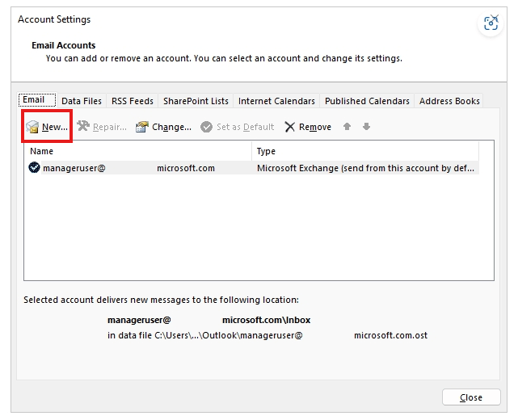Open the Internet Calendars tab
The height and width of the screenshot is (420, 518).
coord(276,101)
